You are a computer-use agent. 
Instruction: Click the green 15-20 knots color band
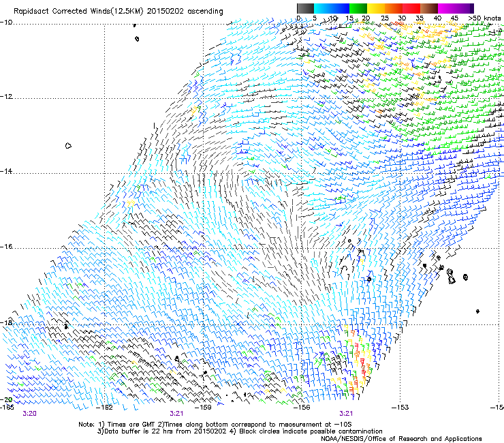[358, 8]
